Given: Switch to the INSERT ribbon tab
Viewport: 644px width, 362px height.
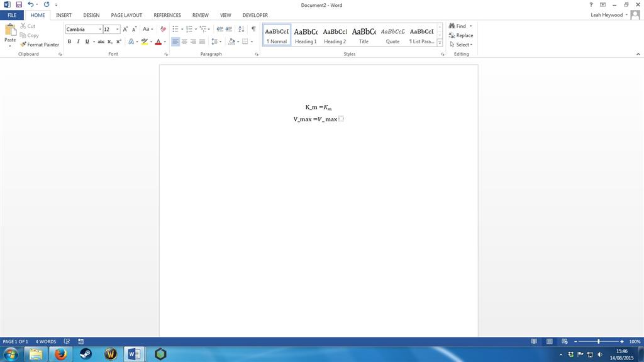Looking at the screenshot, I should coord(64,15).
